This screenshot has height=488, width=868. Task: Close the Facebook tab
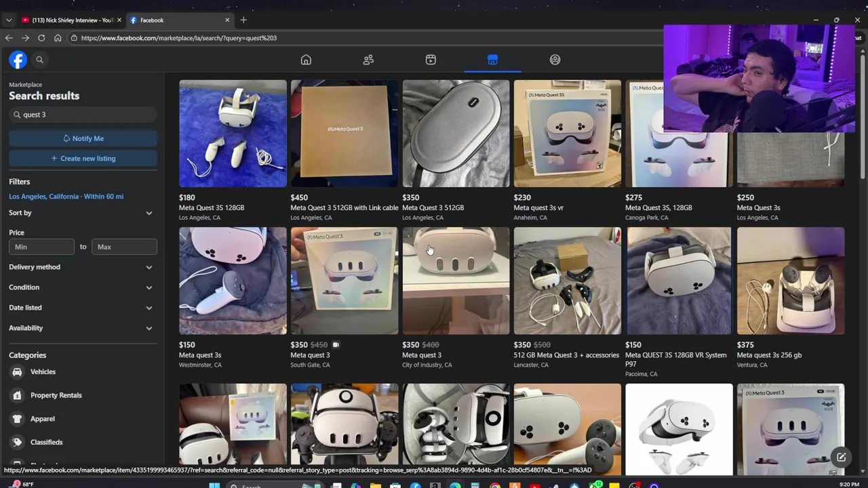pos(227,20)
